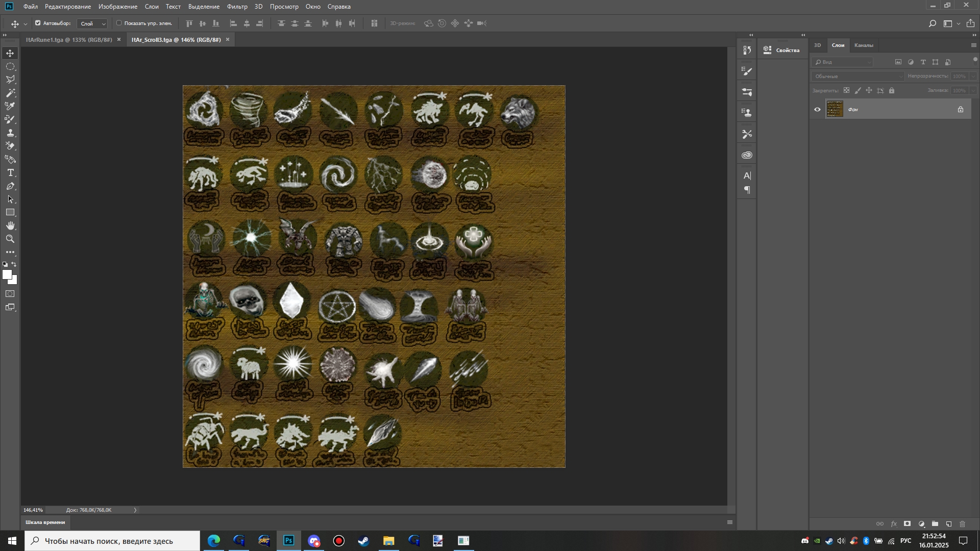Choose the Zoom tool
The image size is (980, 551).
[10, 239]
